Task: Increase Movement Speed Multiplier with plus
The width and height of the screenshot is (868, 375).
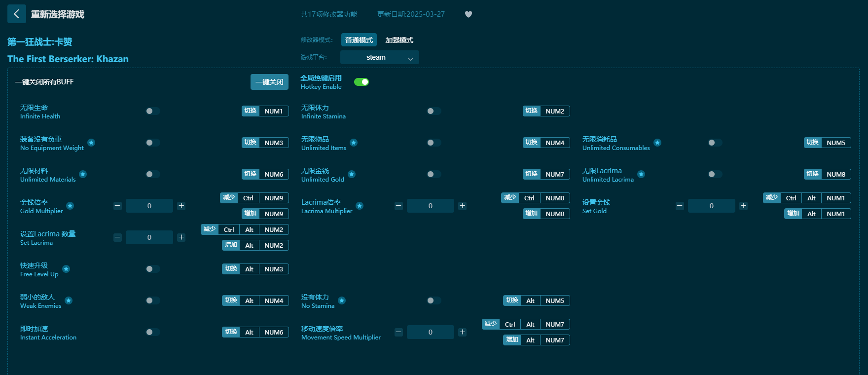Action: click(x=463, y=332)
